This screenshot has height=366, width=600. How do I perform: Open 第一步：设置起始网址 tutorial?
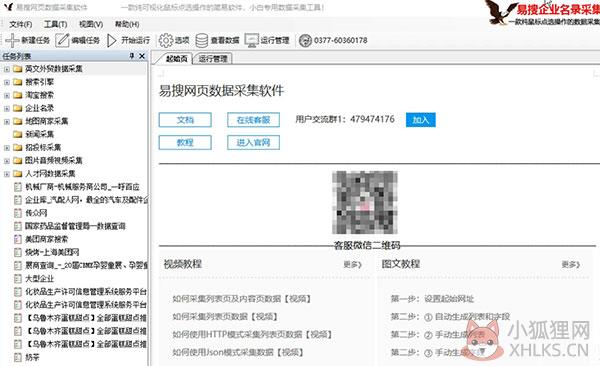point(432,299)
